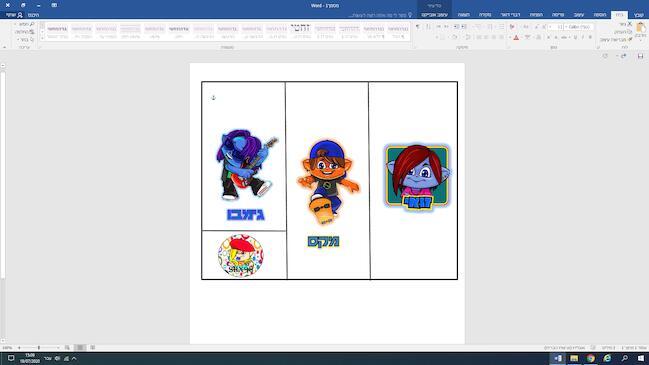This screenshot has height=365, width=649.
Task: Click the Paste clipboard icon
Action: coord(641,29)
